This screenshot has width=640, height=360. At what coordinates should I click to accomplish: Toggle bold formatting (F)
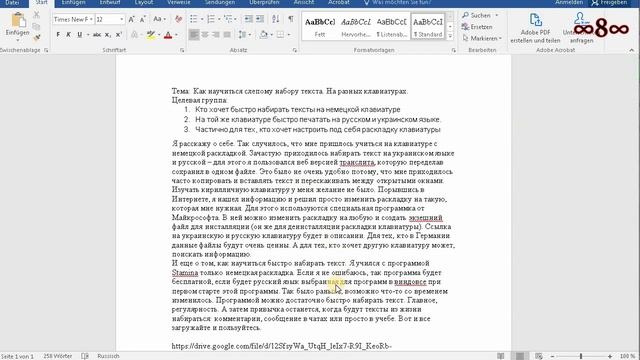click(58, 35)
